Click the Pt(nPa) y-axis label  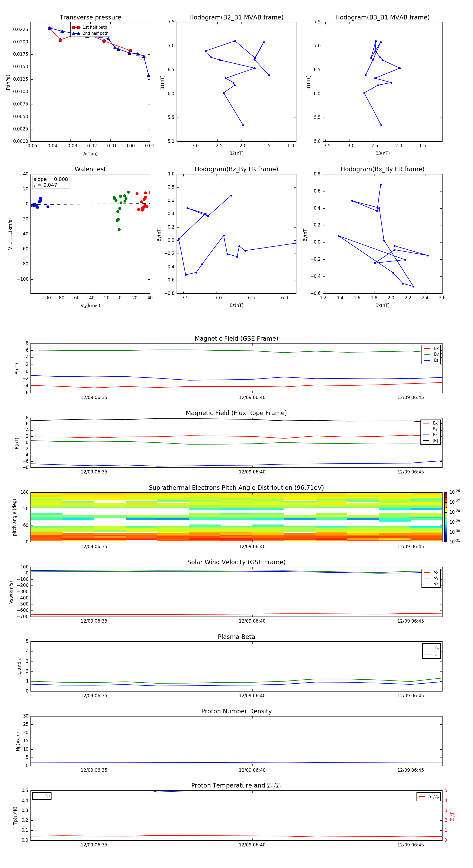[x=8, y=82]
